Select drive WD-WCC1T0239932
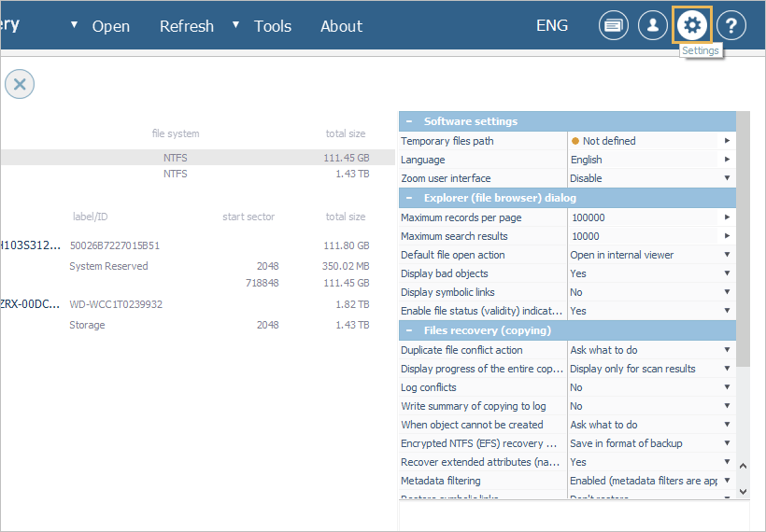Viewport: 766px width, 532px height. click(116, 304)
